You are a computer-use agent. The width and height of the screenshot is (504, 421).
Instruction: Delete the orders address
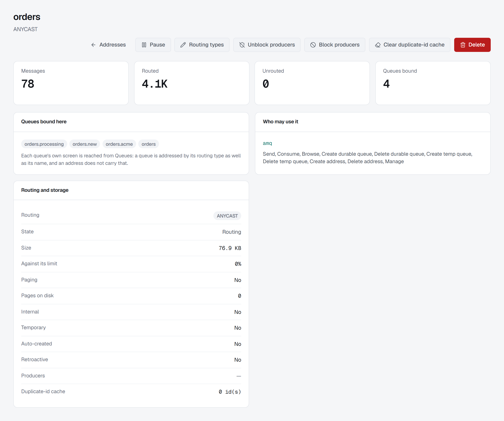[472, 45]
